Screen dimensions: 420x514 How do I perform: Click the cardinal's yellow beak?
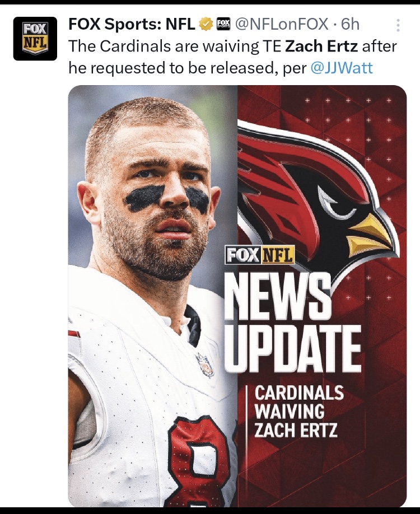[370, 235]
